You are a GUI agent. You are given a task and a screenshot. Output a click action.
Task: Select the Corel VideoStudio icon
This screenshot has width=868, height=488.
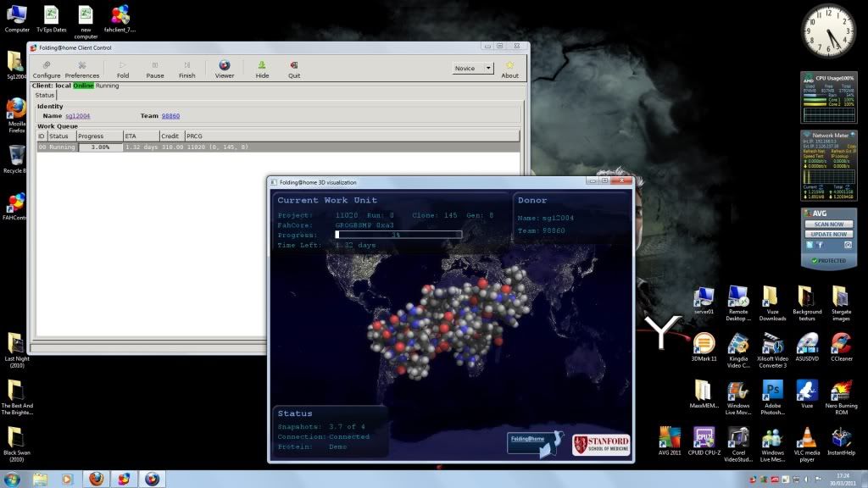[738, 444]
